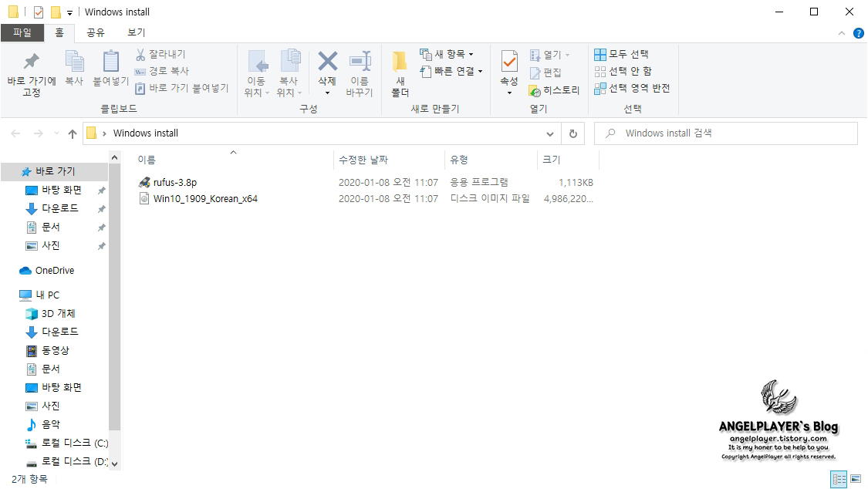The image size is (868, 489).
Task: Open Copy to (복사 위치) dropdown
Action: pos(289,73)
